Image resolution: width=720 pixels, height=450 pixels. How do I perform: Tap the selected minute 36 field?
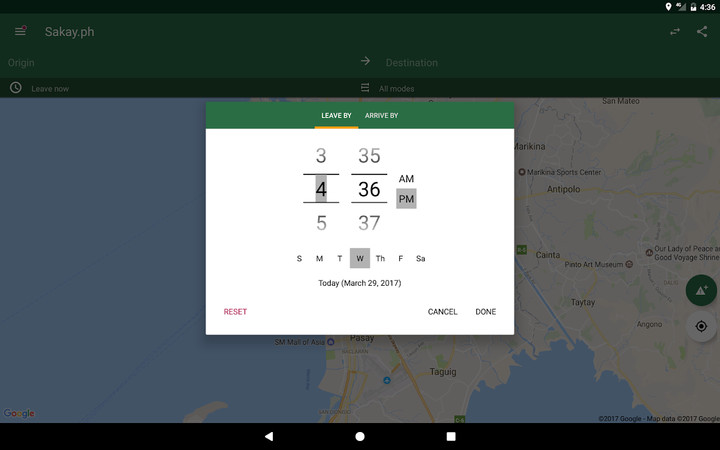pyautogui.click(x=369, y=189)
